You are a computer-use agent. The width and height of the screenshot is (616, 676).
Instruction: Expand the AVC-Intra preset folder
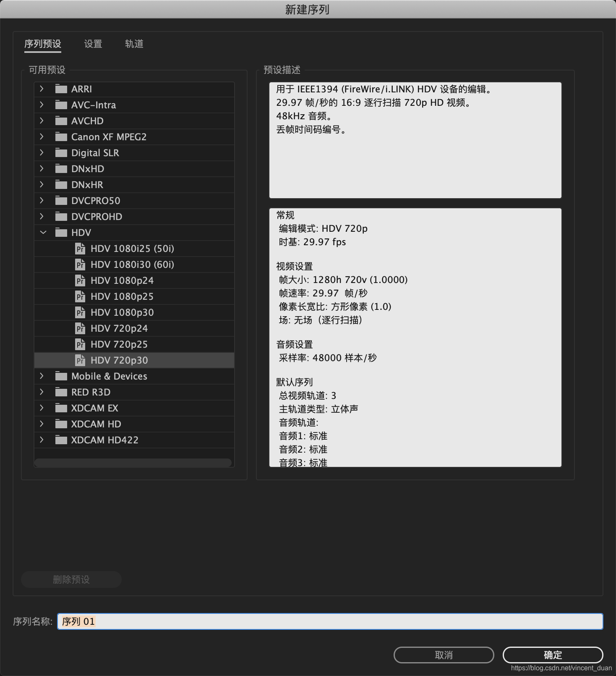tap(42, 105)
